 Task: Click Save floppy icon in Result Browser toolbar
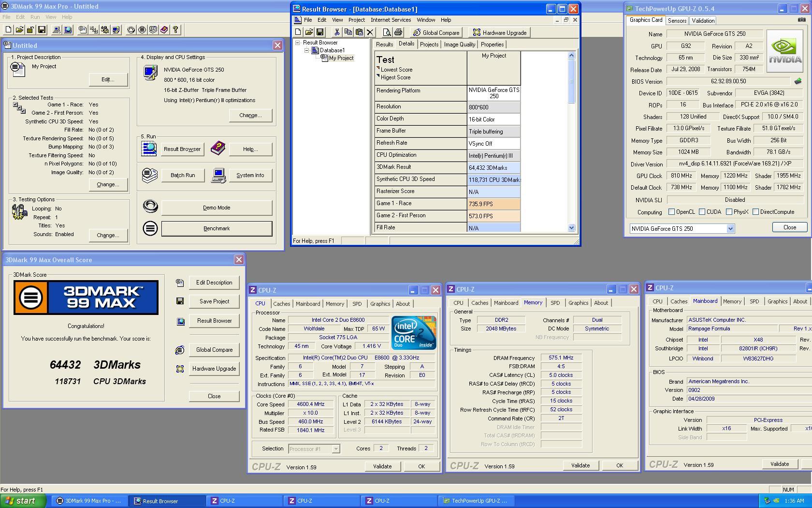[x=319, y=32]
